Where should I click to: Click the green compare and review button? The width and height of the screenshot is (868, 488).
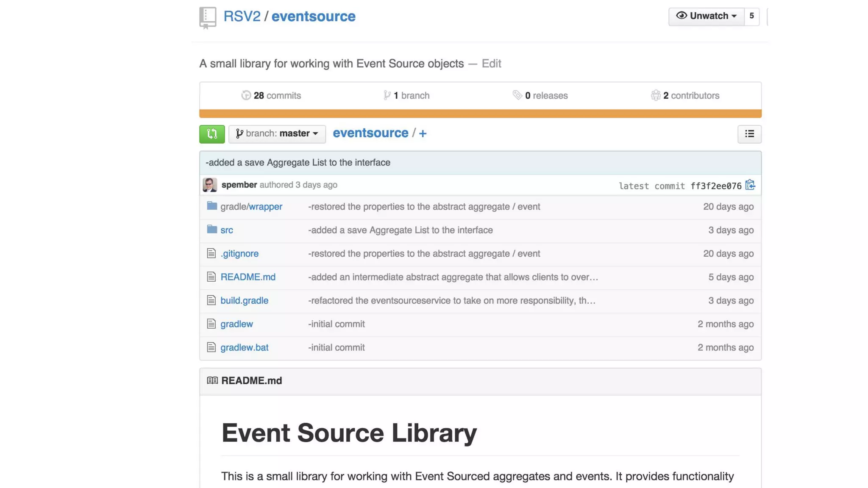point(212,134)
